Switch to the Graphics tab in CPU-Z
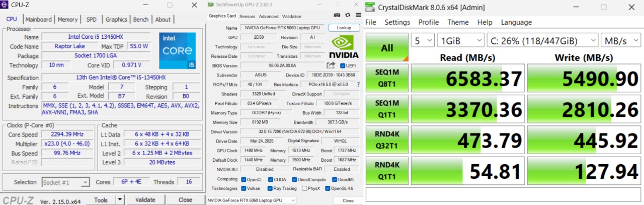644x205 pixels. point(116,19)
